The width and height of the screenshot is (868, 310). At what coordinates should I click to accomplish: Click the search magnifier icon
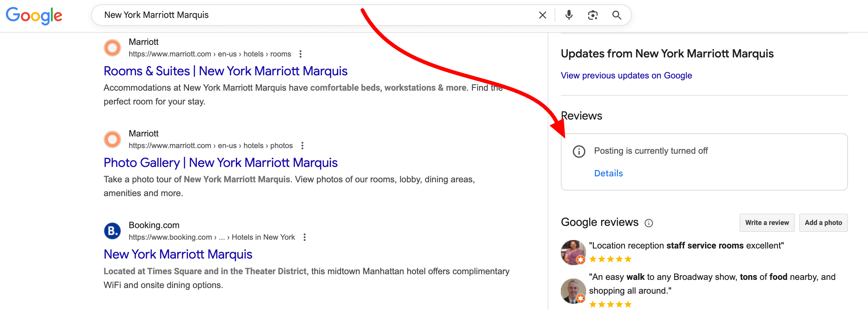(x=617, y=15)
